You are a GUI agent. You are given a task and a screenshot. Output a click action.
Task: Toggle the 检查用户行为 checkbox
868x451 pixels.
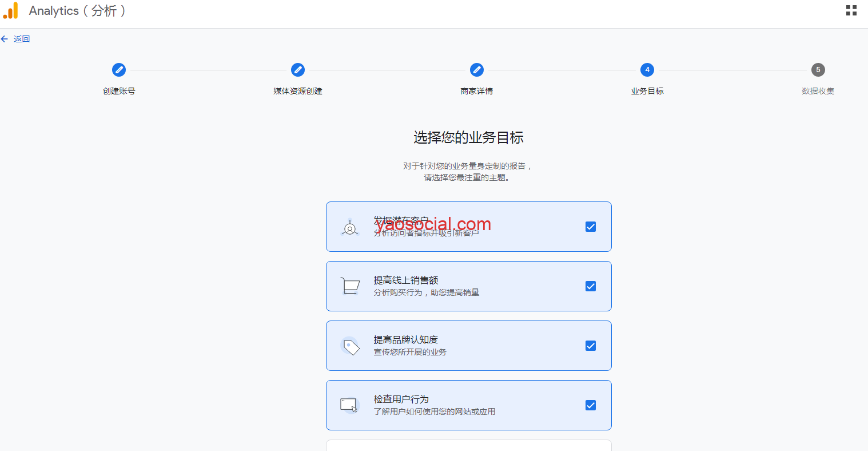tap(591, 405)
